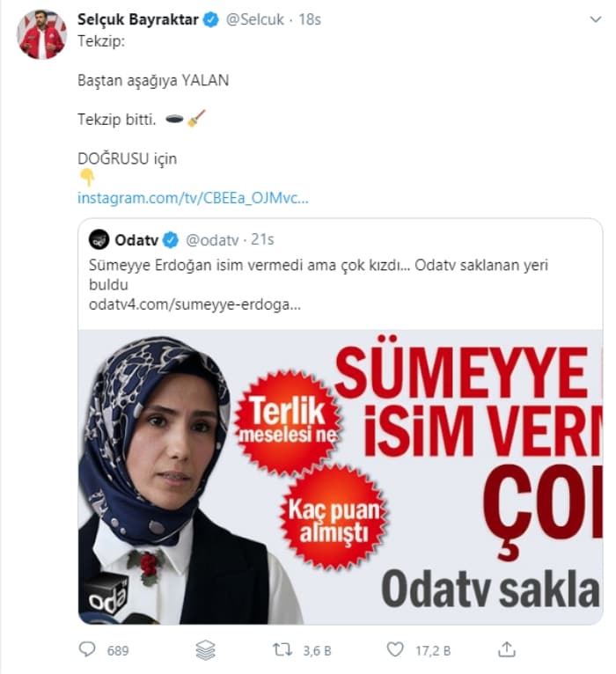Click the @Selcuk handle
616x674 pixels.
coord(255,19)
